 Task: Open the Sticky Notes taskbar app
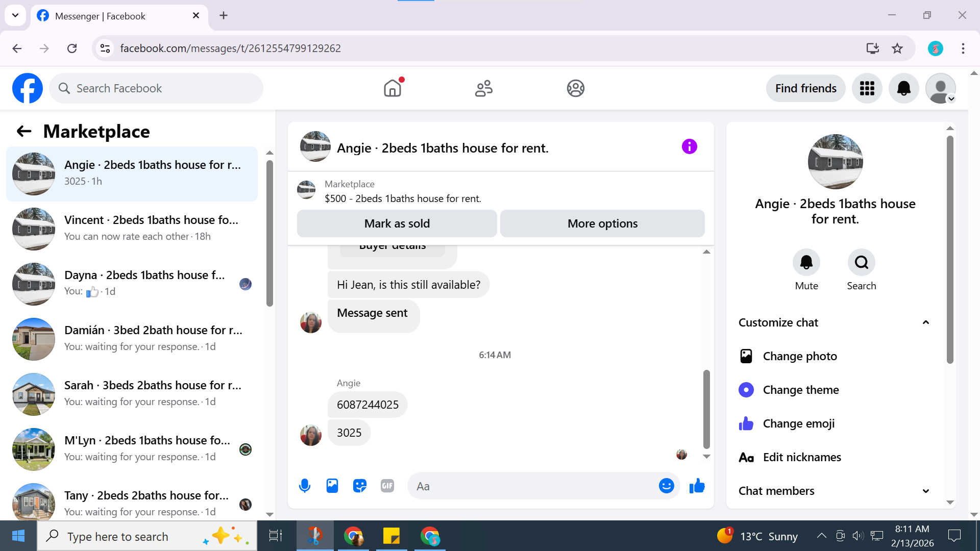point(391,536)
